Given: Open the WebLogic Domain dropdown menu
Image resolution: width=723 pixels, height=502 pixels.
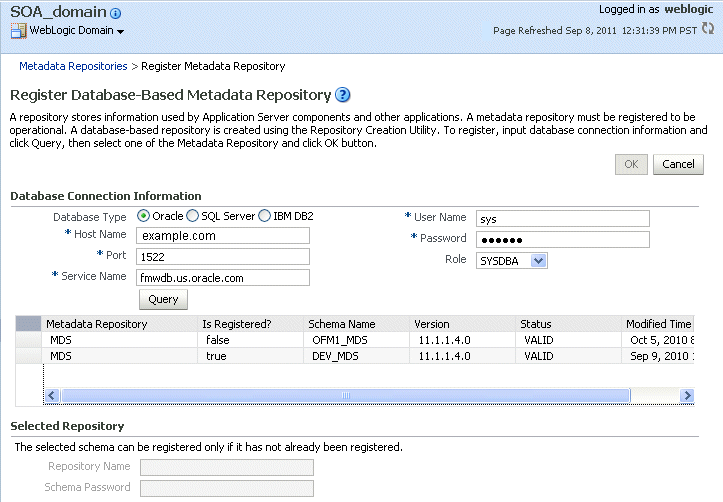Looking at the screenshot, I should click(x=120, y=32).
